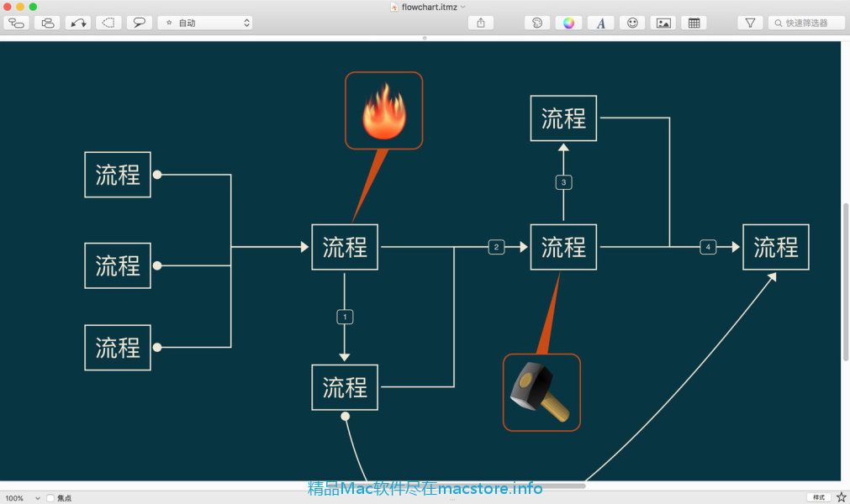The height and width of the screenshot is (504, 850).
Task: Open the smiley face icon picker
Action: tap(632, 23)
